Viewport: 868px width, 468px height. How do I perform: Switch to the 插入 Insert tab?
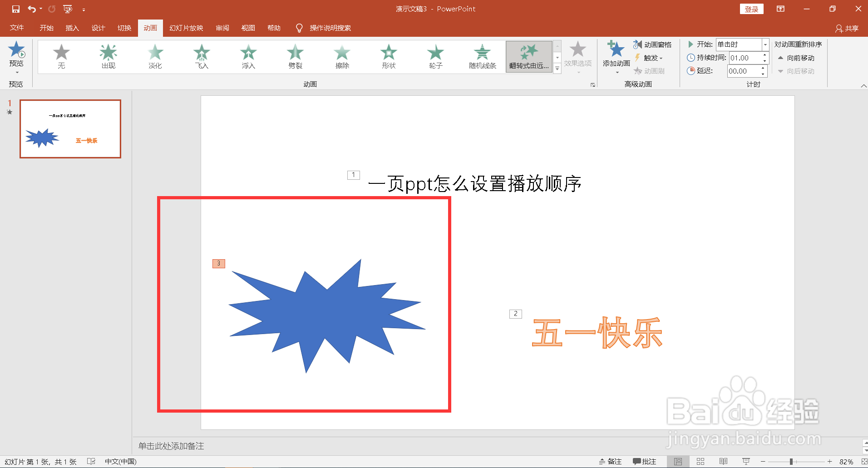(x=72, y=28)
